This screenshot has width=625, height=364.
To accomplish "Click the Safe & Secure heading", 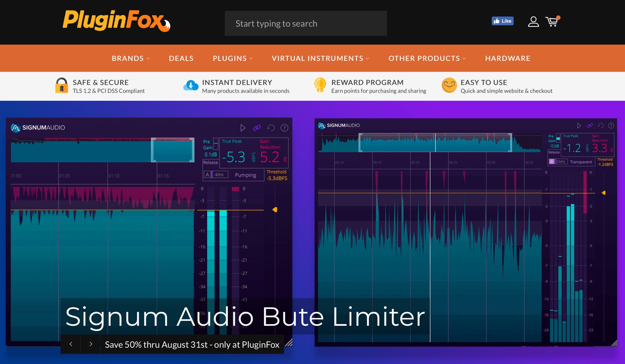I will coord(101,83).
